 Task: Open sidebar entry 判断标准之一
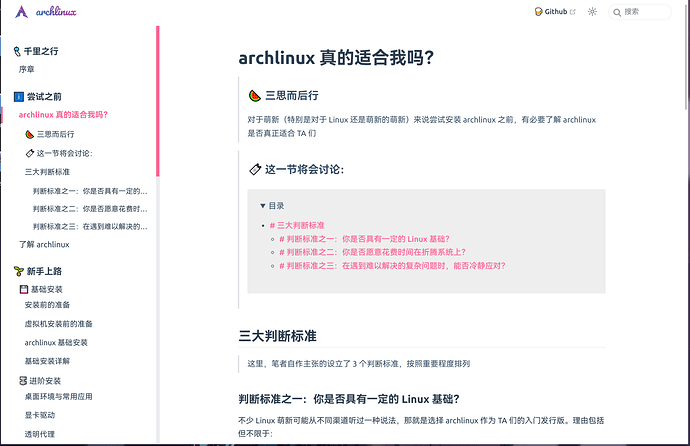(x=90, y=191)
